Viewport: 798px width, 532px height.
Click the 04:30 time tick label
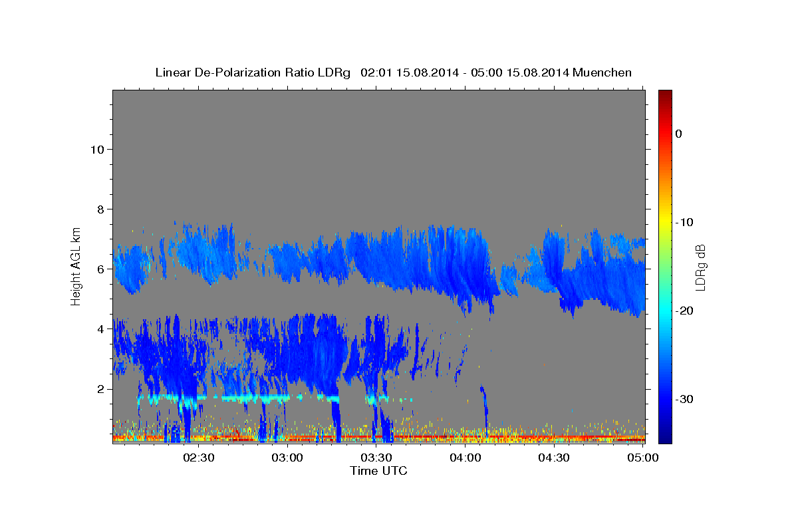pyautogui.click(x=554, y=458)
